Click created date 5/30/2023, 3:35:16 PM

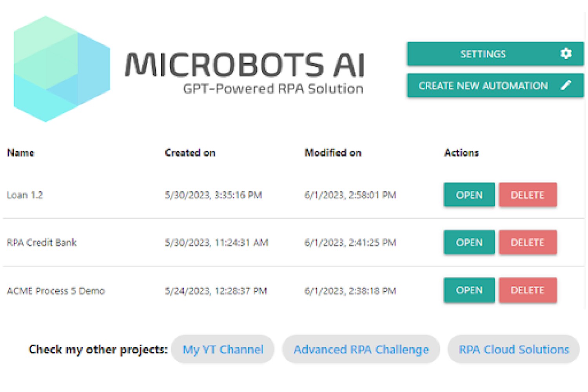213,195
